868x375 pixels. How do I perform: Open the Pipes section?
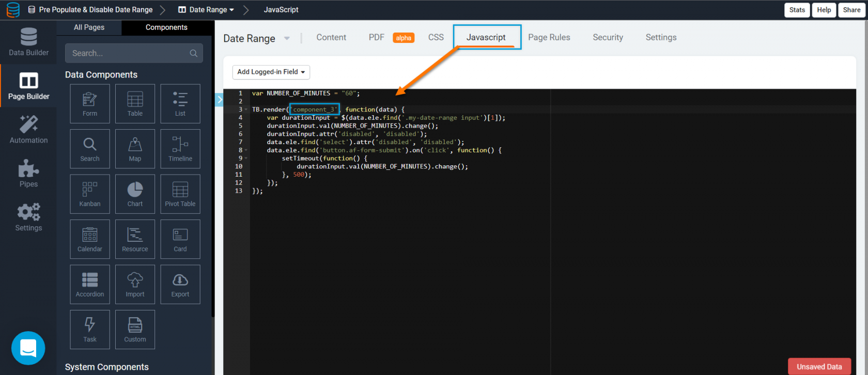[28, 174]
